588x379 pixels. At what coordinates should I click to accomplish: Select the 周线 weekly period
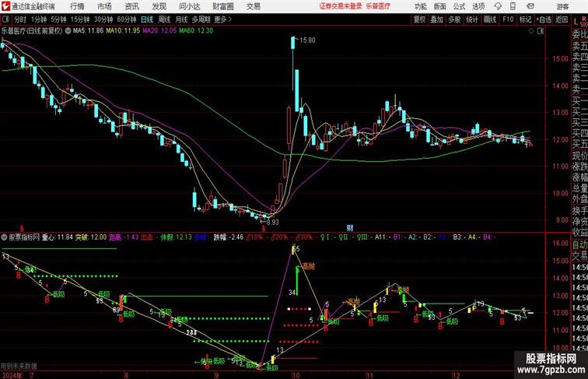click(164, 19)
